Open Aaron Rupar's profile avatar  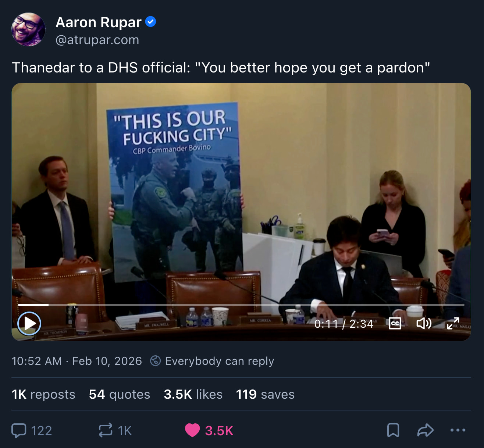coord(28,29)
